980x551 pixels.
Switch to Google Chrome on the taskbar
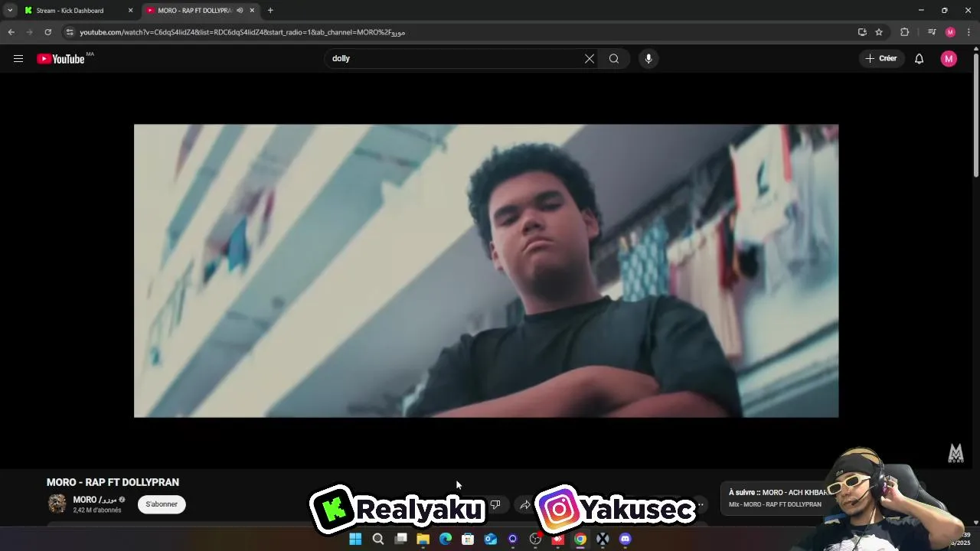pos(580,539)
